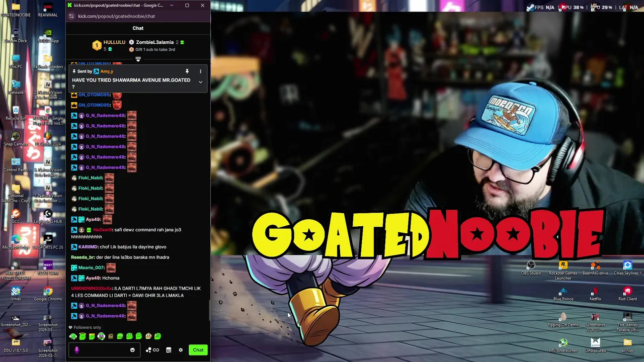Collapse the gift leaderboard handle

point(138,59)
